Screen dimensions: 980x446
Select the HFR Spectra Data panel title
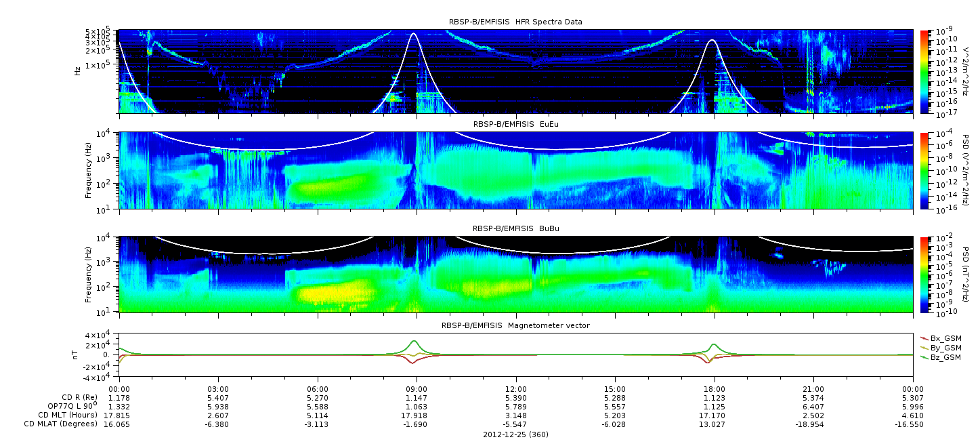point(515,22)
